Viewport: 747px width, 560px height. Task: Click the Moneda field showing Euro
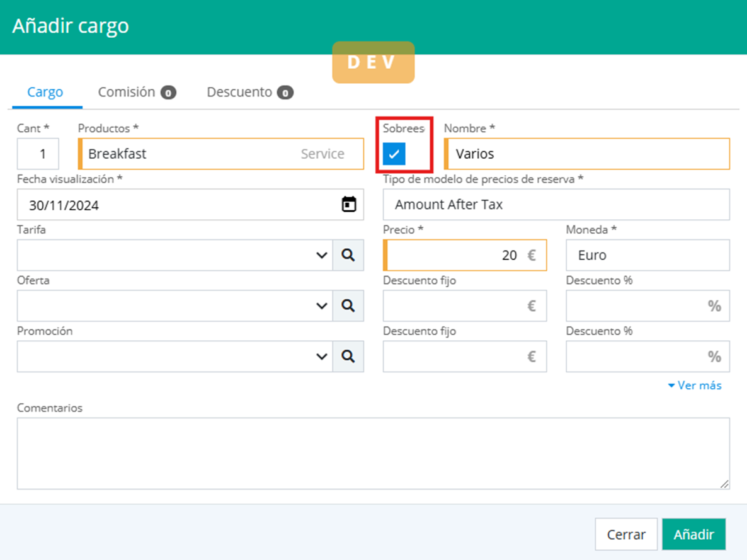click(647, 255)
